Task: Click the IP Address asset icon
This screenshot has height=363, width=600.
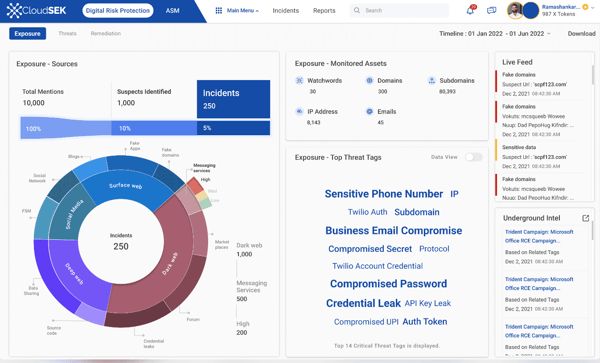Action: pyautogui.click(x=299, y=111)
